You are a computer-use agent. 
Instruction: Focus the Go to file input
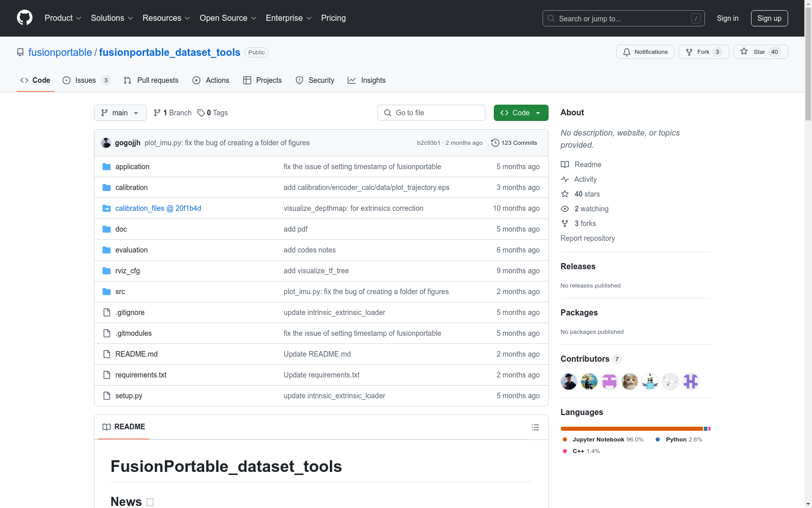click(431, 113)
